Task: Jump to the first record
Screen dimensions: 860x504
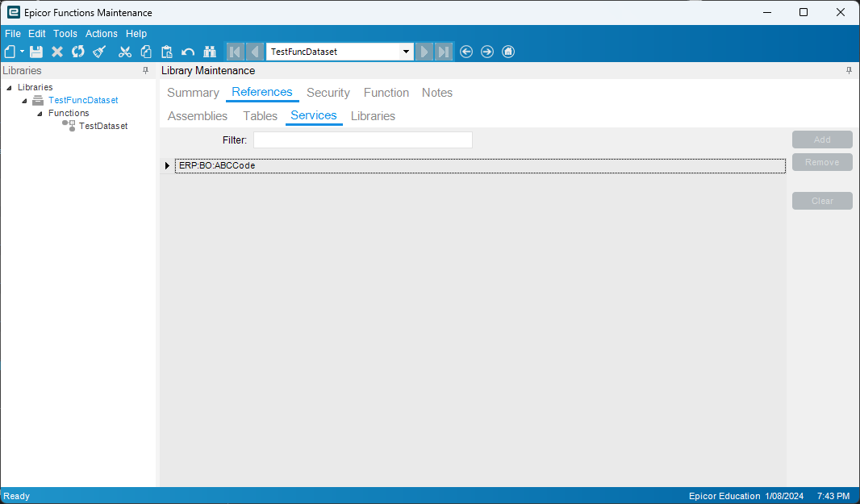Action: (x=236, y=52)
